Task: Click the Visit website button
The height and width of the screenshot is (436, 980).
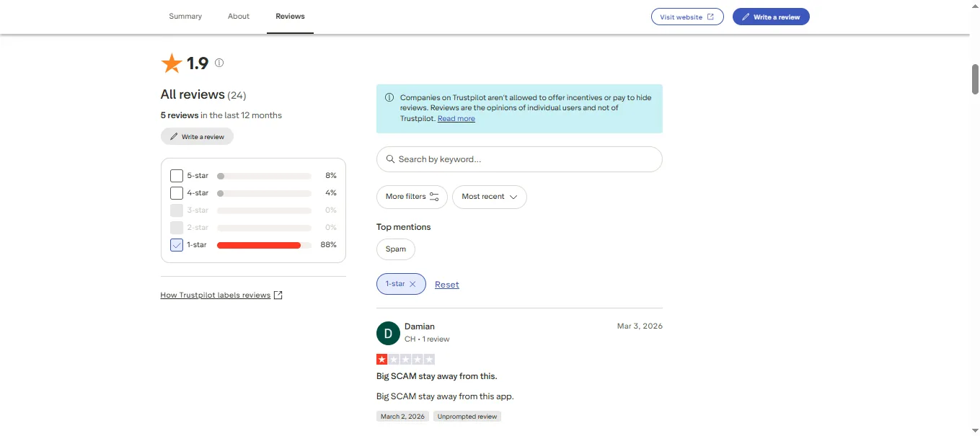Action: 687,17
